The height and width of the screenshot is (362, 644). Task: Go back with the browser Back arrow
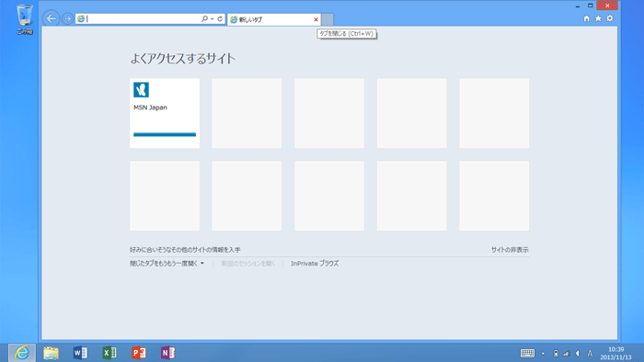(51, 18)
